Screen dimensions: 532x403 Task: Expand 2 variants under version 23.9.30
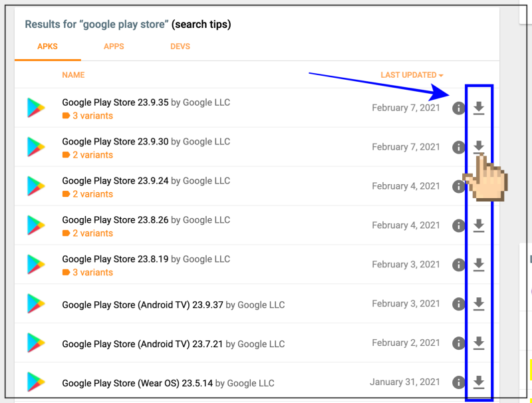point(88,155)
